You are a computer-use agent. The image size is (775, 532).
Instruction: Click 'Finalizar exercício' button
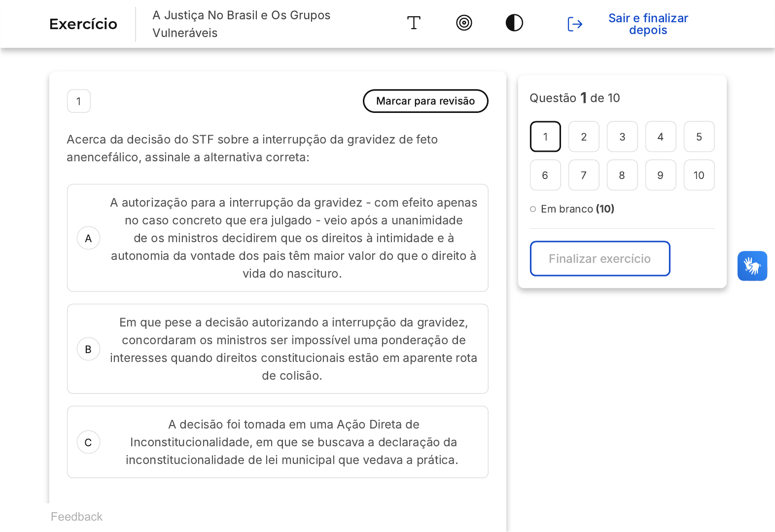[x=599, y=259]
